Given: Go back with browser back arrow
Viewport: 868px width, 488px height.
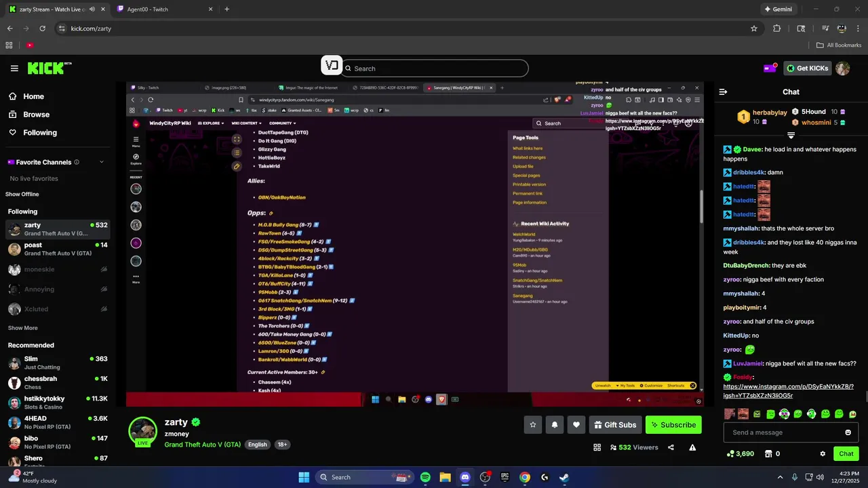Looking at the screenshot, I should click(9, 28).
